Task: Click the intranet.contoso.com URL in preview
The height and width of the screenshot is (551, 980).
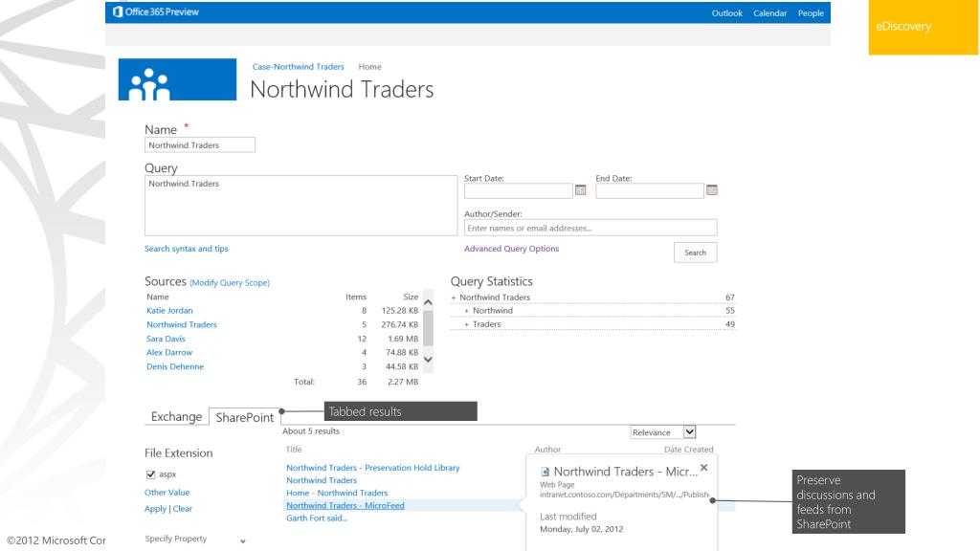Action: [624, 495]
